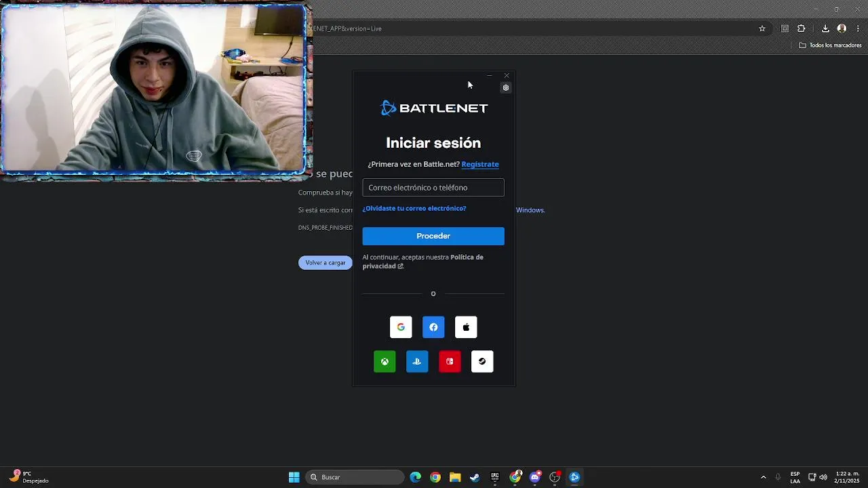868x488 pixels.
Task: Sign in with PlayStation account
Action: 417,361
